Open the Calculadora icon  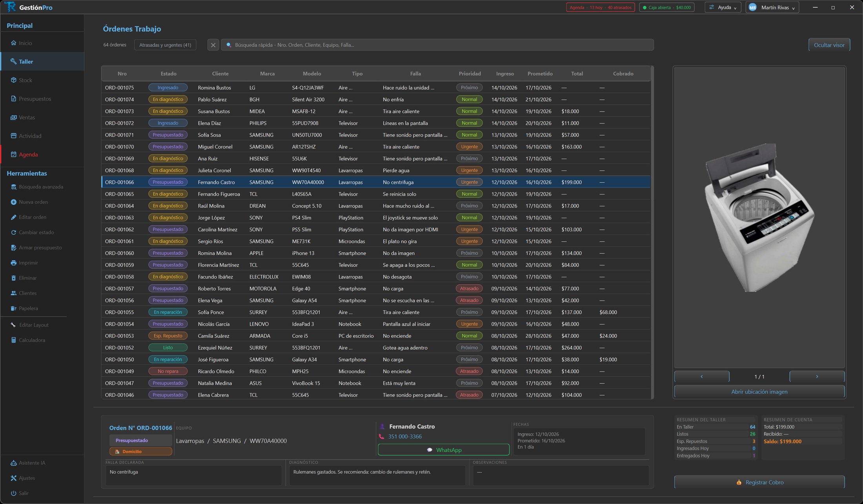13,340
